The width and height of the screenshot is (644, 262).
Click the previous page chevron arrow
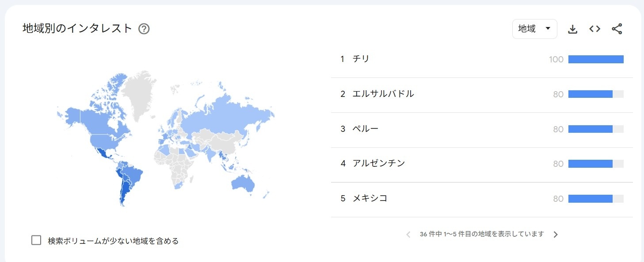[x=408, y=234]
